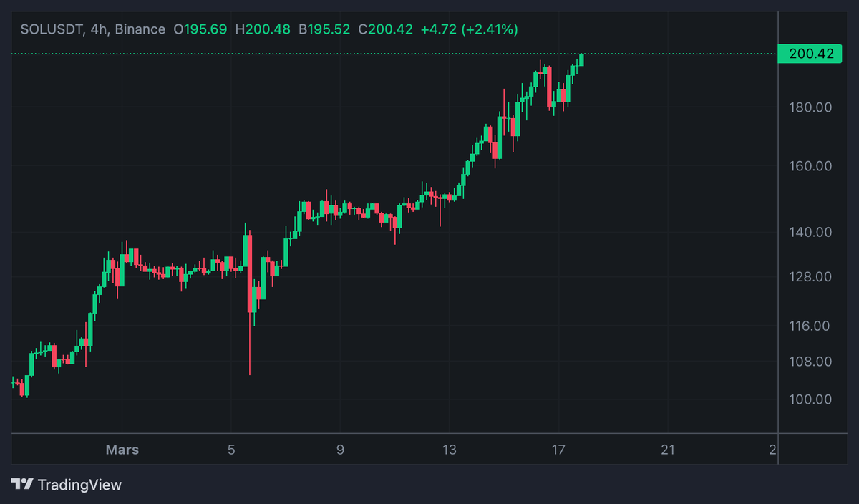Select the close value C200.42
Screen dimensions: 859x504
[385, 29]
